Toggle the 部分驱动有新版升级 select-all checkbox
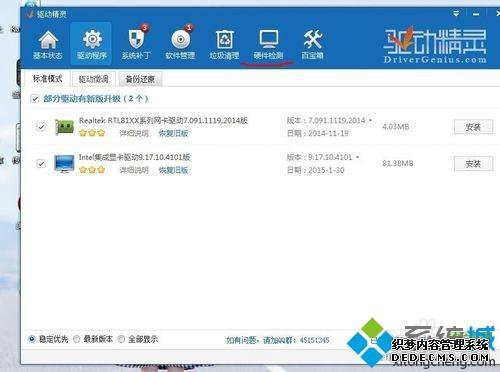 click(35, 99)
